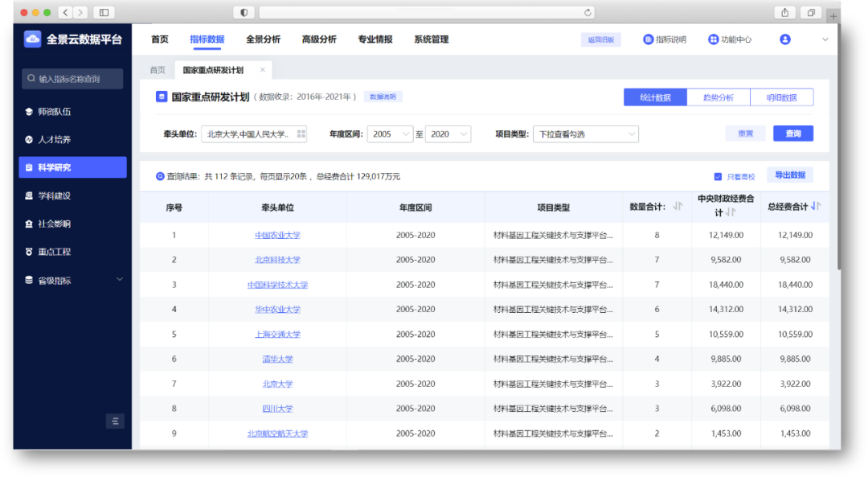The height and width of the screenshot is (477, 868).
Task: Collapse sidebar with the hamburger icon
Action: (115, 421)
